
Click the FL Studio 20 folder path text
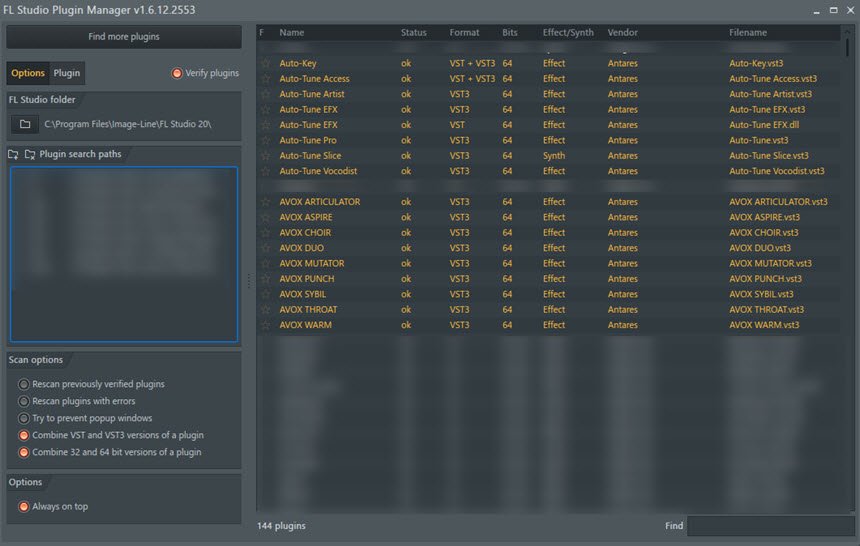(x=128, y=124)
